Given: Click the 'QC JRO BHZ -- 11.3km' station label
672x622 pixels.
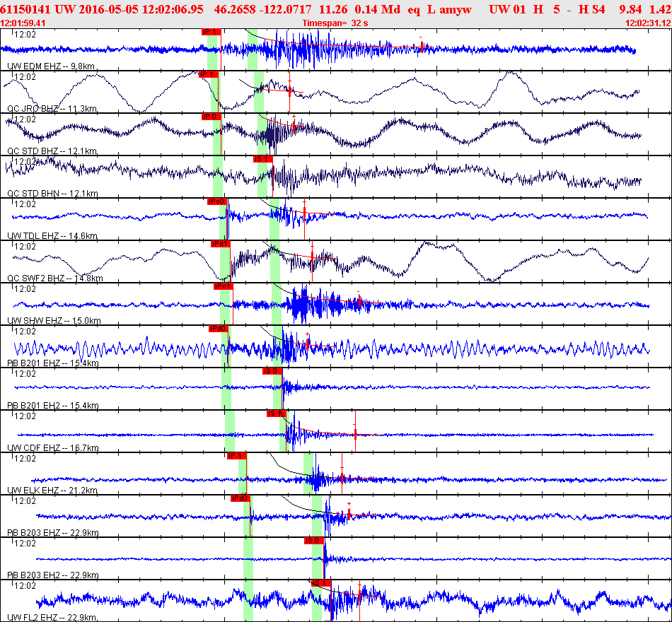Looking at the screenshot, I should [x=52, y=109].
